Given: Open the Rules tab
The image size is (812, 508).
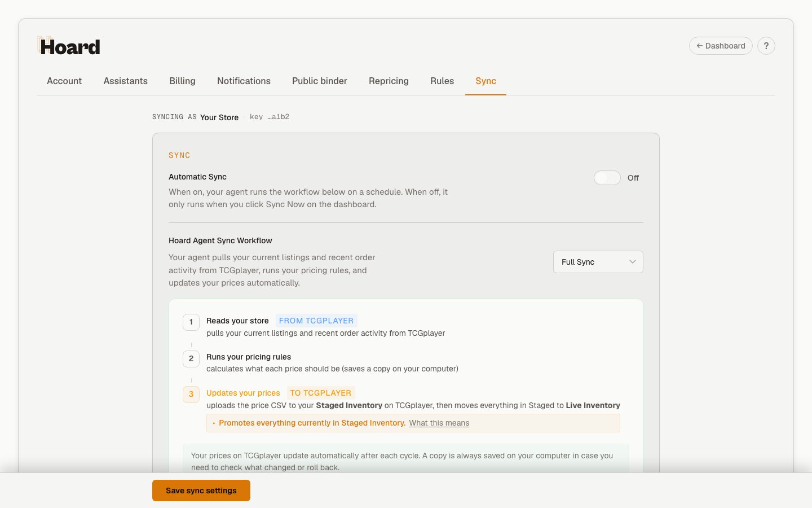Looking at the screenshot, I should pyautogui.click(x=442, y=81).
